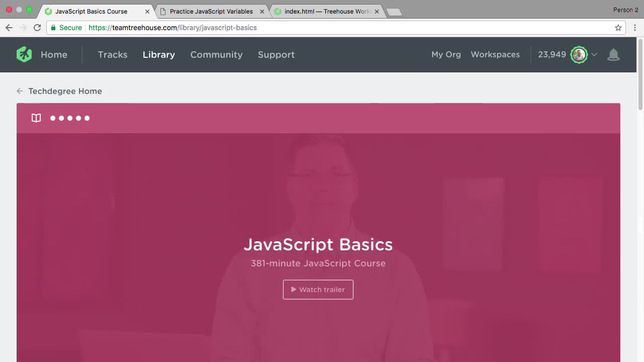Click the Secure padlock icon
The width and height of the screenshot is (644, 362).
click(54, 28)
